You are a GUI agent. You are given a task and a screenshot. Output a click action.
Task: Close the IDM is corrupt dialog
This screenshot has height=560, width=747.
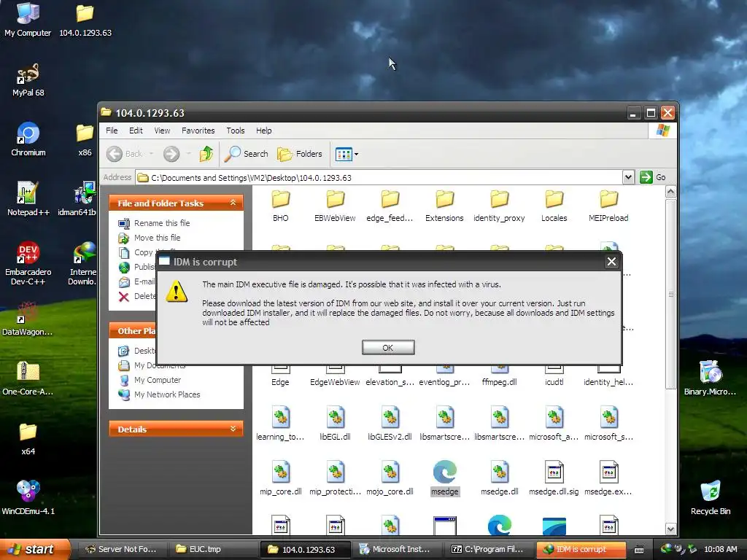click(x=612, y=262)
